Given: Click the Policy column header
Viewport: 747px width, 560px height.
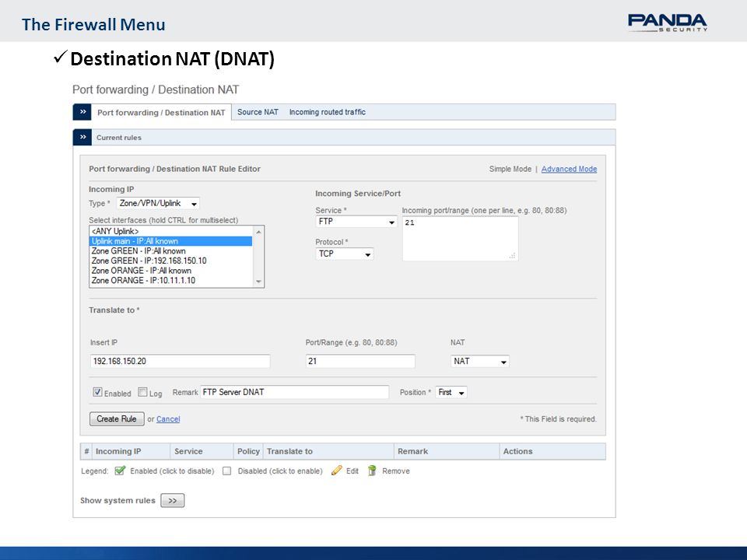Looking at the screenshot, I should (x=248, y=451).
